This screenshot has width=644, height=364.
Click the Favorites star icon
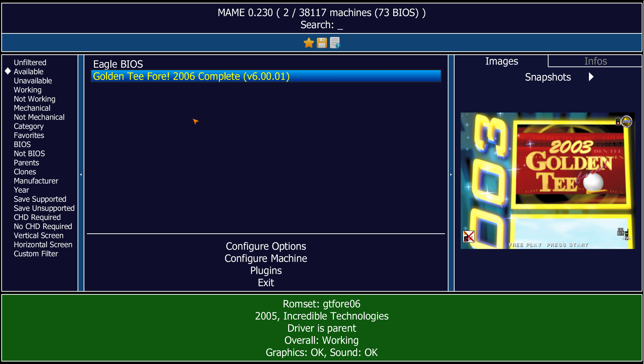pos(308,43)
